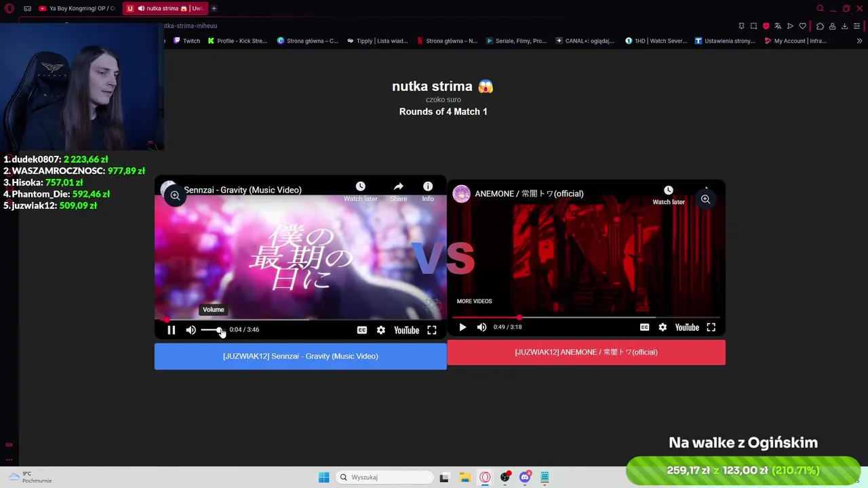868x488 pixels.
Task: Pause the Sennzai Gravity video
Action: click(x=172, y=330)
